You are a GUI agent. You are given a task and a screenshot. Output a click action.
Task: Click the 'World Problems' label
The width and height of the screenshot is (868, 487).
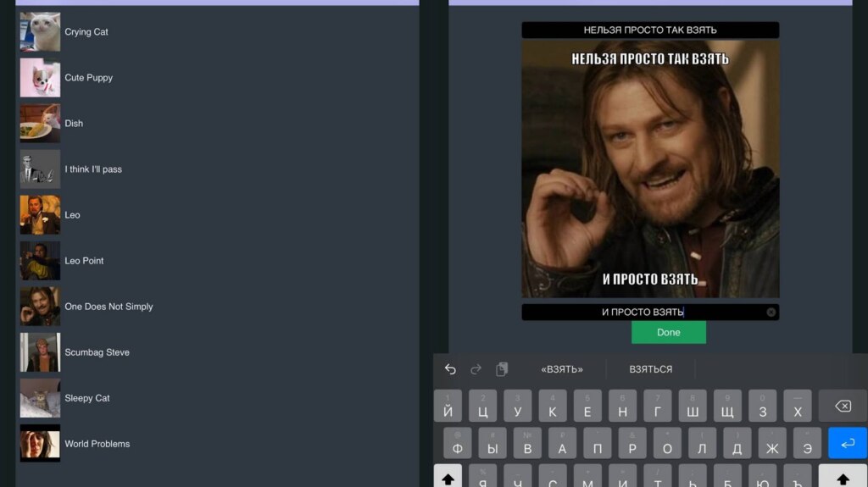[x=97, y=444]
